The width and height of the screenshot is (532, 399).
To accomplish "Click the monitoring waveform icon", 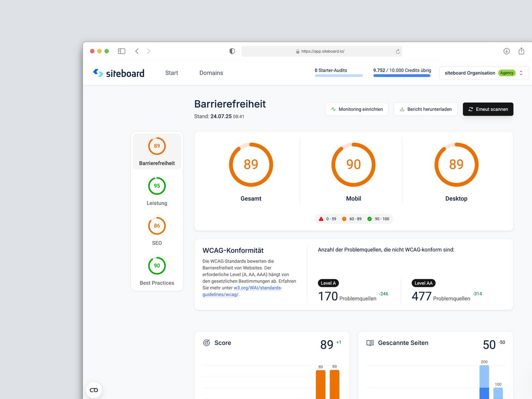I will (x=332, y=109).
